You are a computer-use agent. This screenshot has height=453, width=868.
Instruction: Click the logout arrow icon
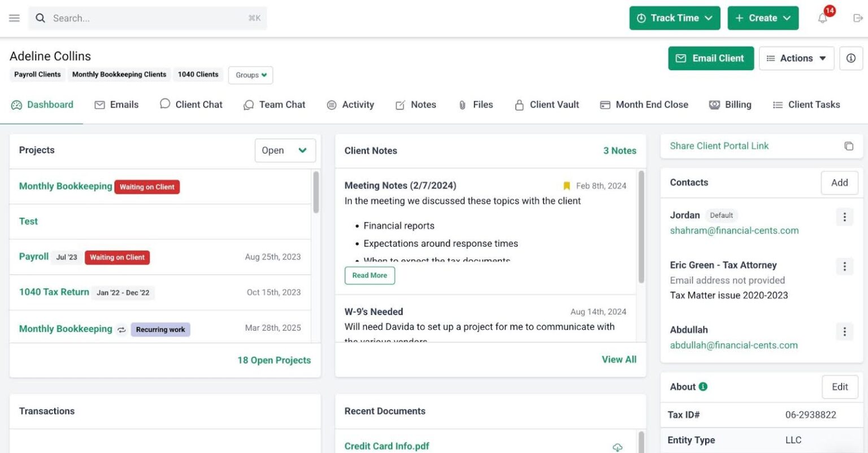(x=858, y=18)
